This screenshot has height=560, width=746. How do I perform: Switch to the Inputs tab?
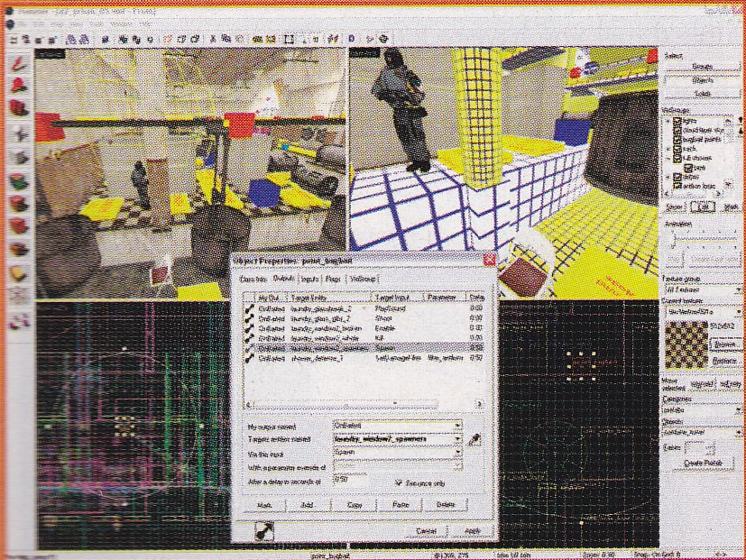309,279
